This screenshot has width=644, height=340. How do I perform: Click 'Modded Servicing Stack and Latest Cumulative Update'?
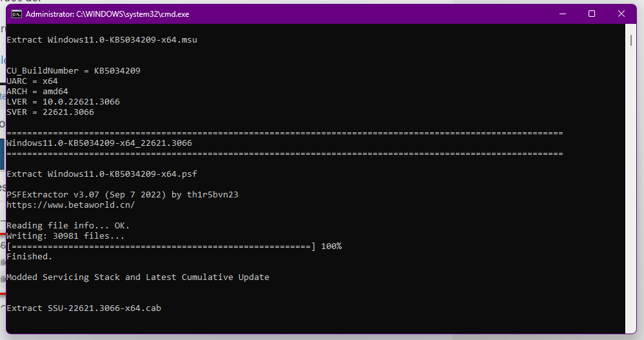coord(138,277)
